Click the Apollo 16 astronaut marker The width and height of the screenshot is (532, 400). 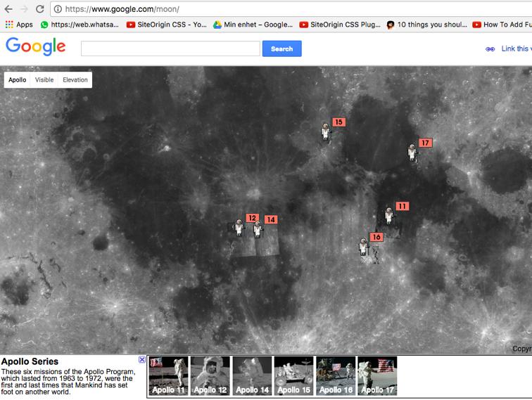point(363,247)
